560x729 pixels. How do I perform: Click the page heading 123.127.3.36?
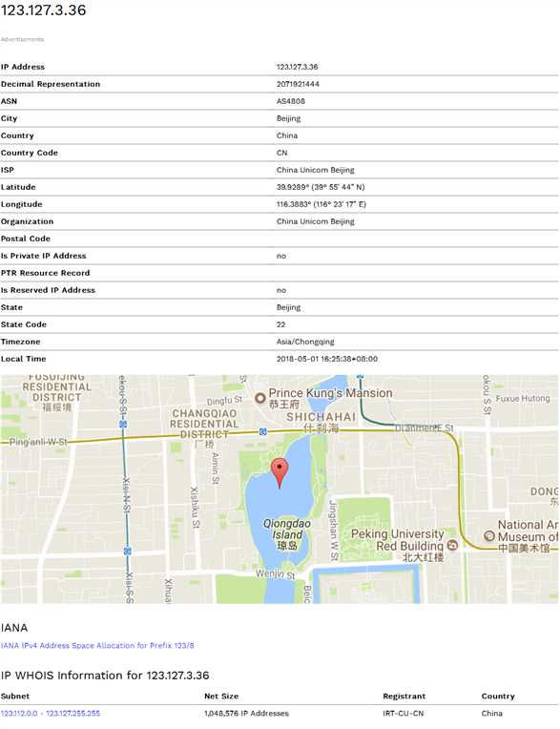coord(43,10)
